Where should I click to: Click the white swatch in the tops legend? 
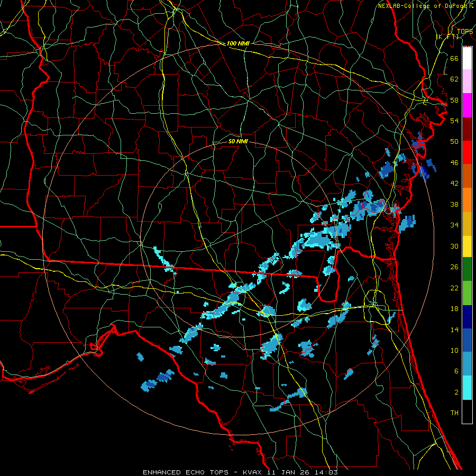(x=467, y=58)
